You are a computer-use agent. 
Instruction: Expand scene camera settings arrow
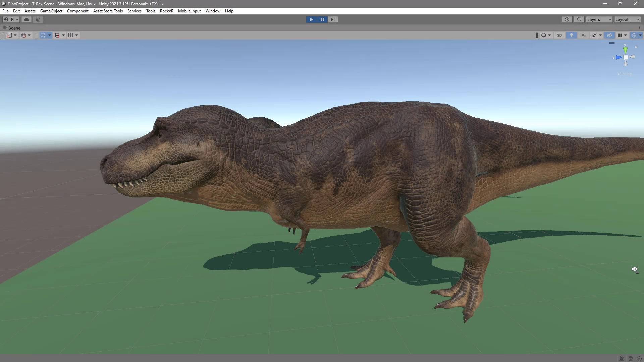(626, 35)
